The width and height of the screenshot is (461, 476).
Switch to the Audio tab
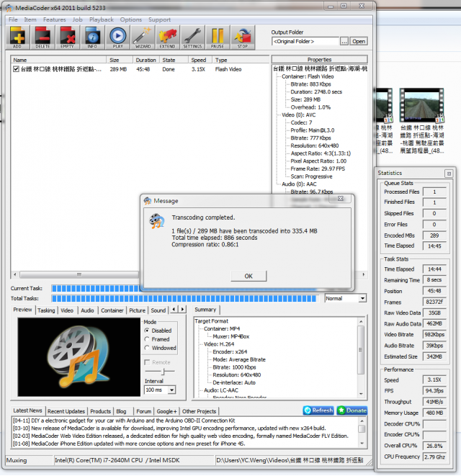pos(87,310)
